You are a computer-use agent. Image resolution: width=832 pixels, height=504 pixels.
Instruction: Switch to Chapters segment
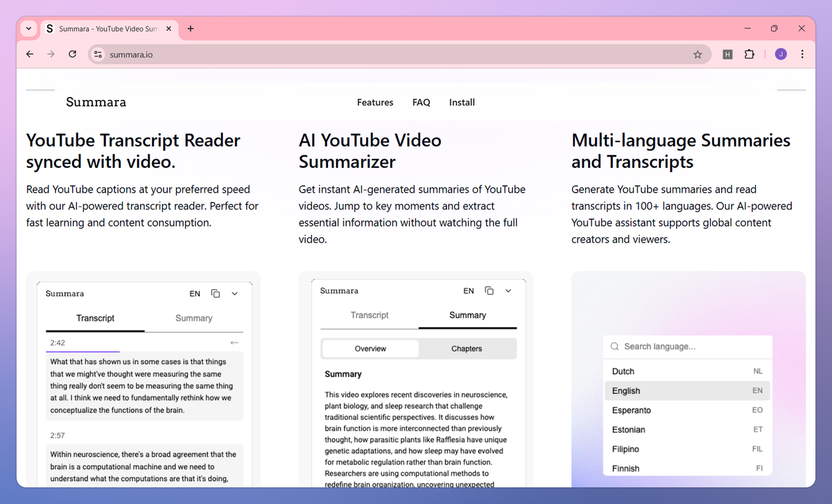(x=467, y=349)
